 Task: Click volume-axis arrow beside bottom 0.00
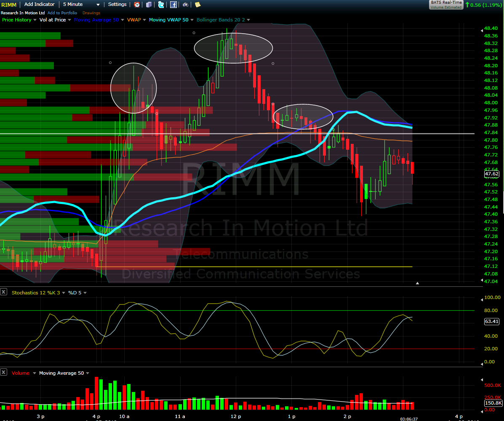point(482,411)
